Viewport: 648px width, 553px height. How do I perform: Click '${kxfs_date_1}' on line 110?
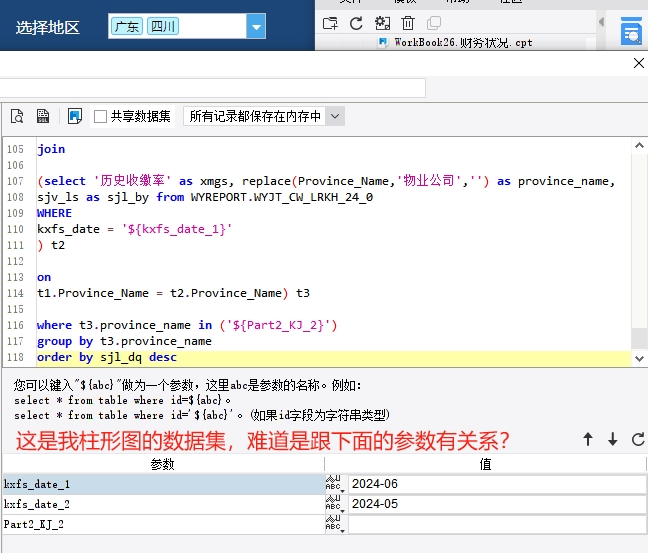(177, 229)
